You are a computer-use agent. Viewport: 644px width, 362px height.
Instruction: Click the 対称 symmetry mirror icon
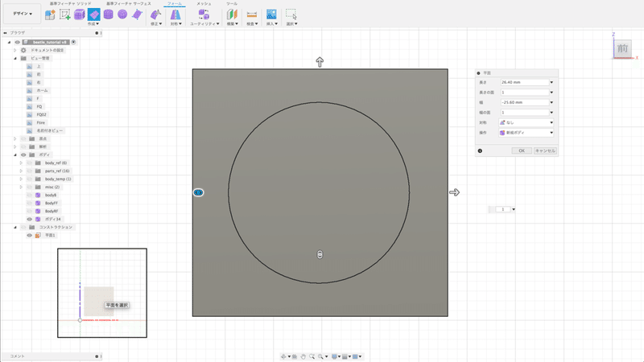point(175,14)
